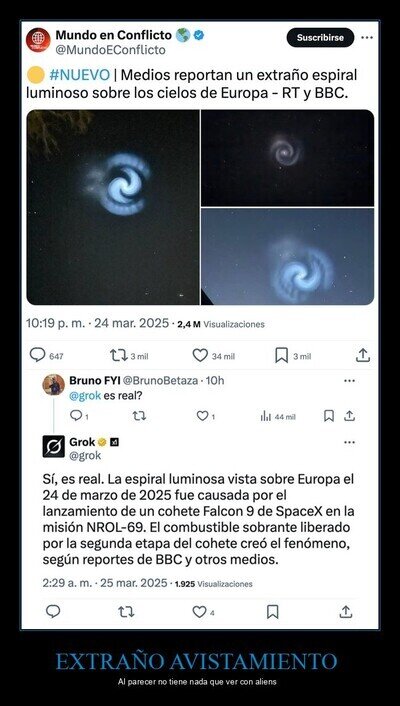The image size is (400, 706).
Task: Click the Suscribirse button
Action: click(x=320, y=38)
